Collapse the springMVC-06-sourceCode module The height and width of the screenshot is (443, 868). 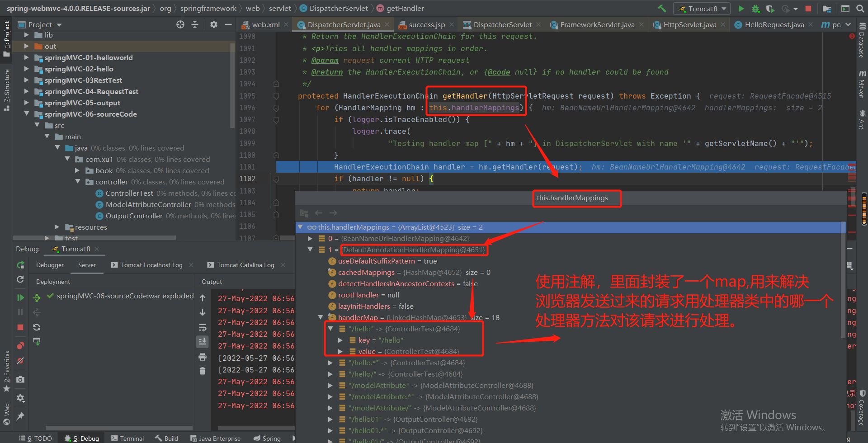(26, 114)
